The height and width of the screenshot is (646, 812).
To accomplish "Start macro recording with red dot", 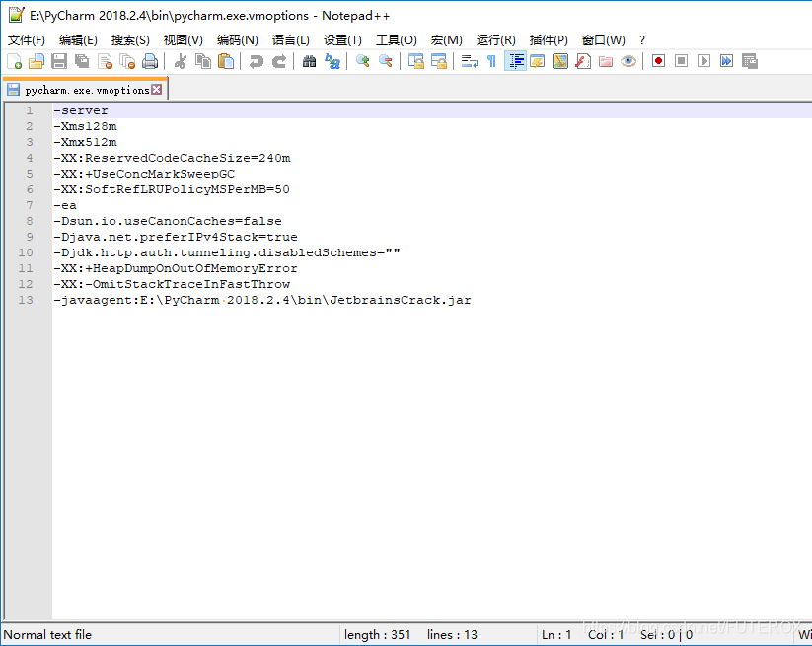I will 659,61.
